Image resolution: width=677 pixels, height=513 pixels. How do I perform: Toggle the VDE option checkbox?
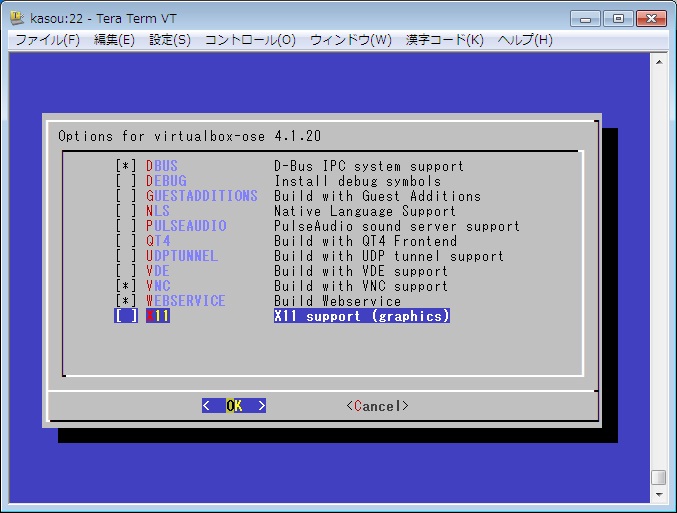pos(126,271)
